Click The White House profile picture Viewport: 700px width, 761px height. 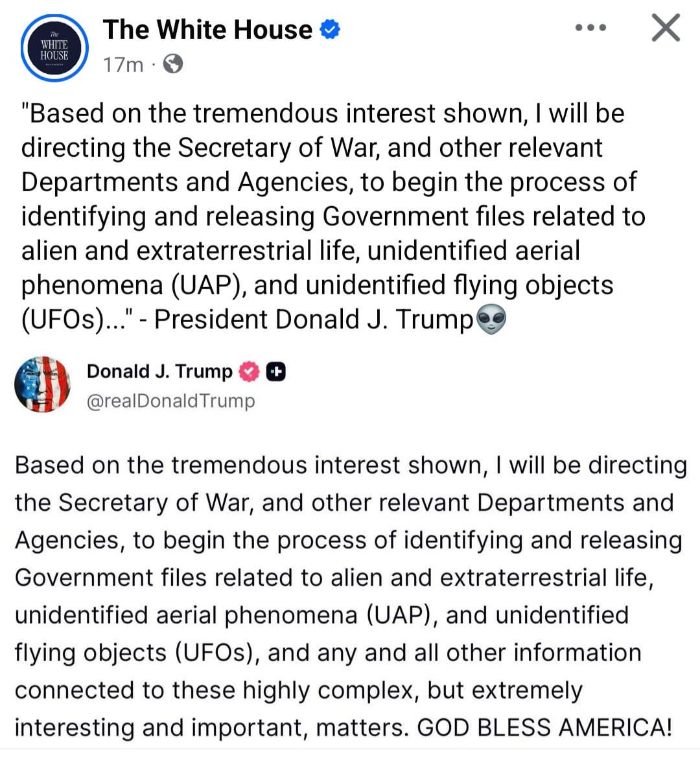pyautogui.click(x=54, y=47)
